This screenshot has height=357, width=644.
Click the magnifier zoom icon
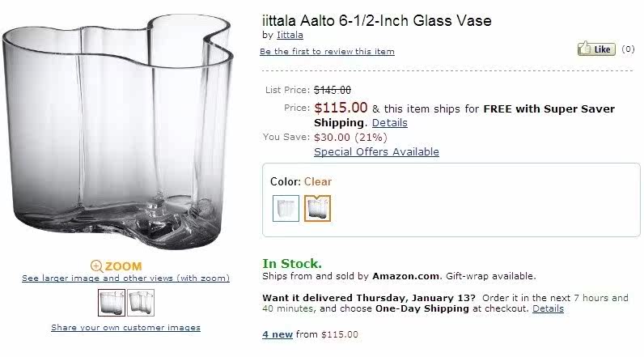click(x=96, y=266)
